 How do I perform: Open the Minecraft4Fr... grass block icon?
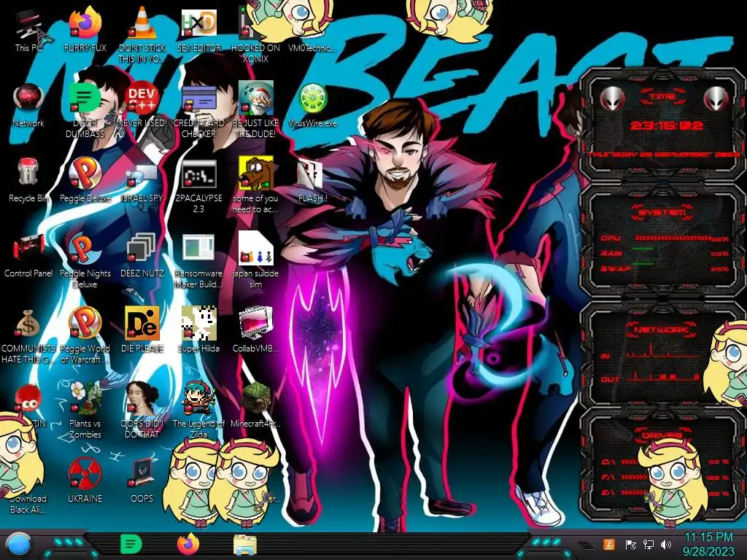255,405
